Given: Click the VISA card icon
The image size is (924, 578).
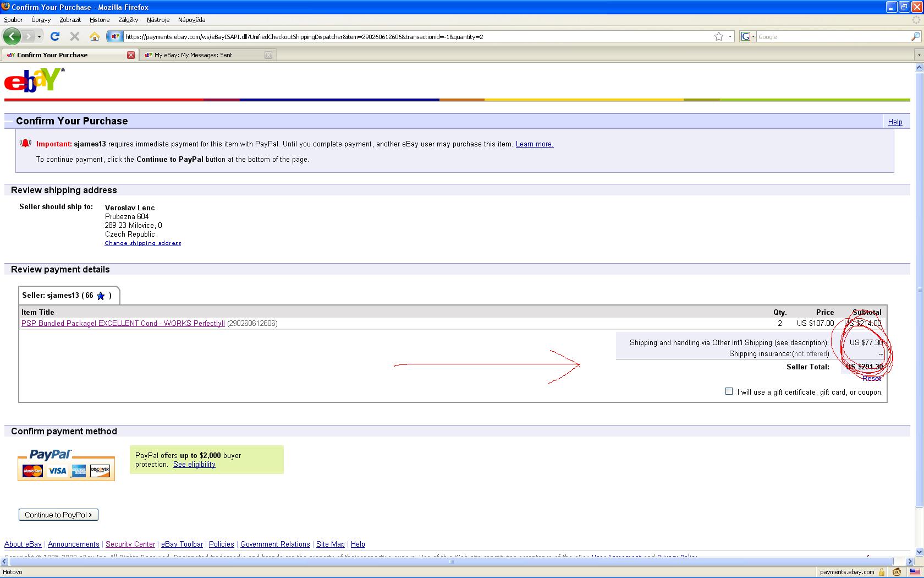Looking at the screenshot, I should [57, 471].
